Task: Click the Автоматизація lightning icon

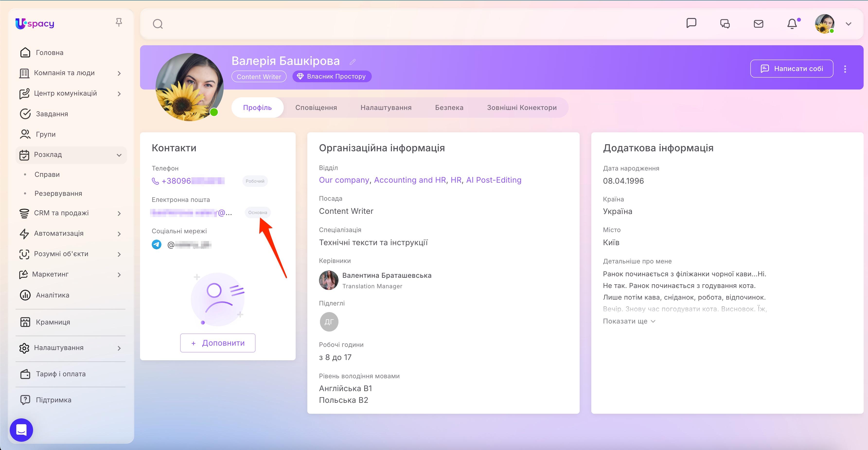Action: 24,234
